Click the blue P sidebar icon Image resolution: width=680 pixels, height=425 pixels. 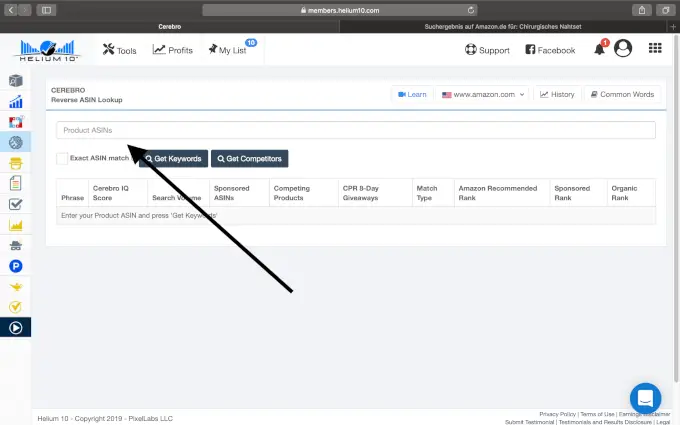click(x=15, y=265)
